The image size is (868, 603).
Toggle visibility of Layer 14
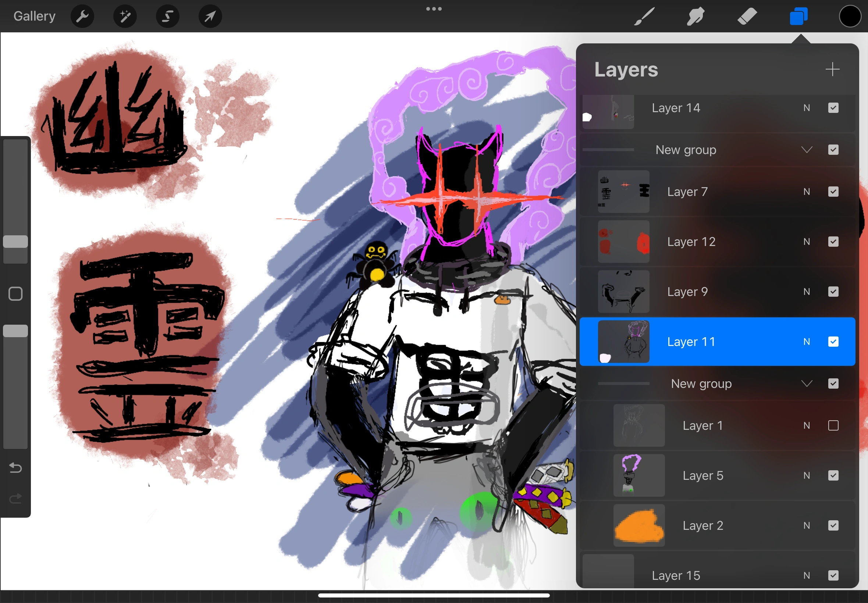click(x=834, y=108)
